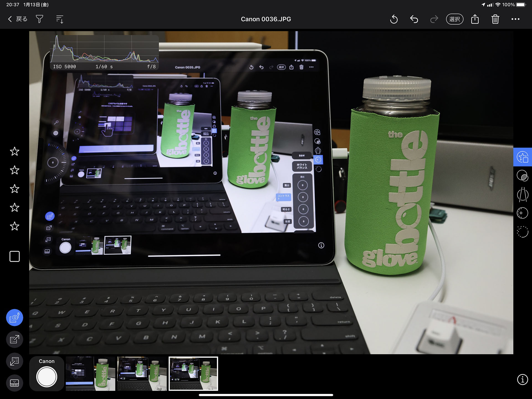Select the first filmstrip thumbnail

(x=90, y=374)
